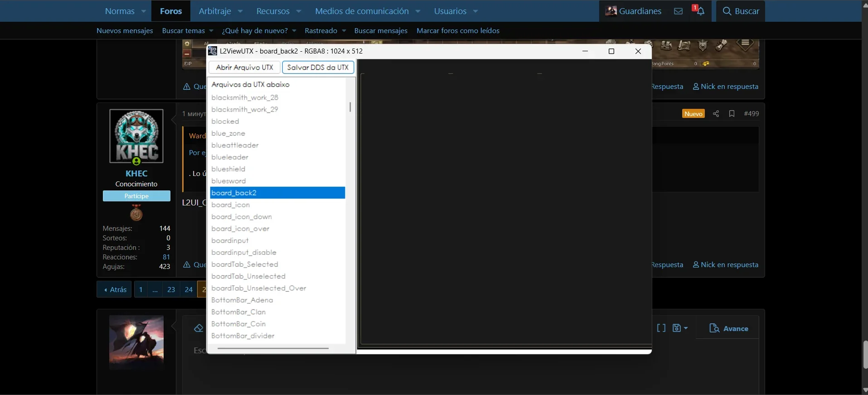
Task: Open the Nuevos mensajes link
Action: [x=125, y=31]
